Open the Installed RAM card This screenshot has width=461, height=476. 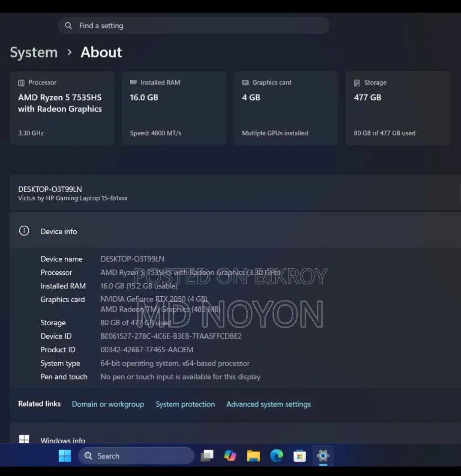[174, 108]
